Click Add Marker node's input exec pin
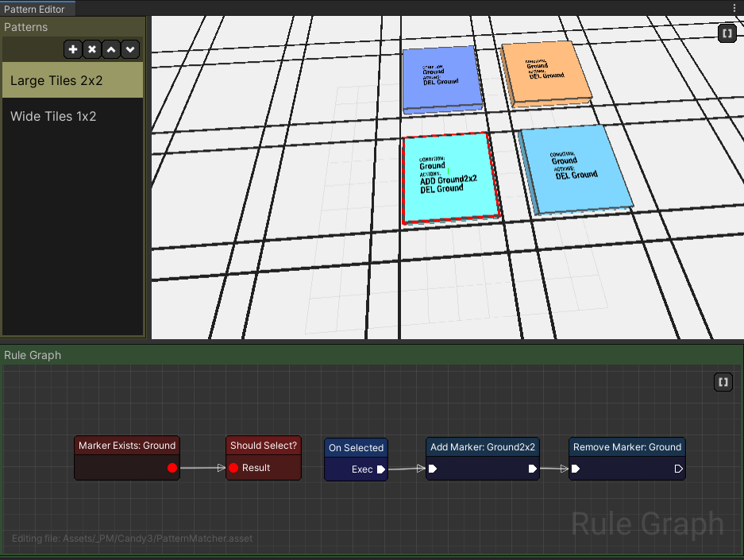 tap(433, 469)
